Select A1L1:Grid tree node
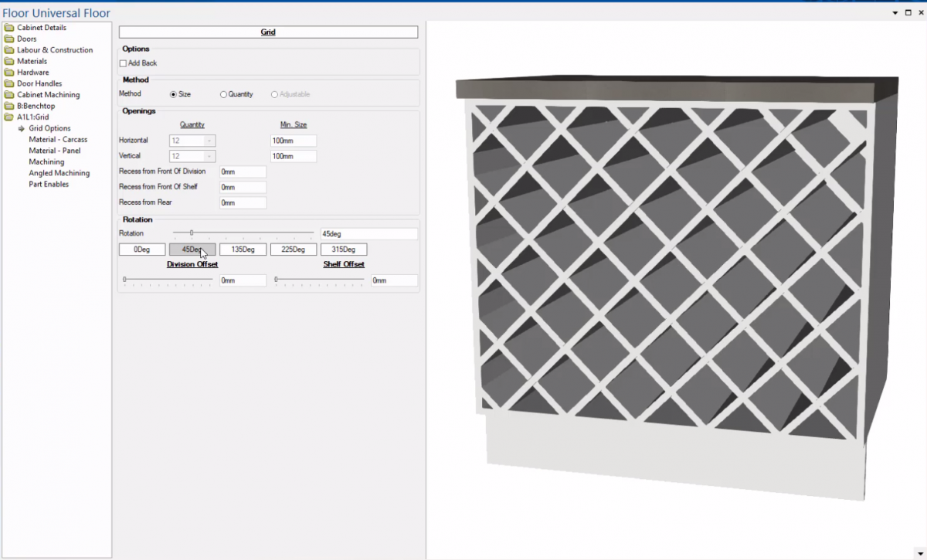The height and width of the screenshot is (560, 927). [x=33, y=117]
